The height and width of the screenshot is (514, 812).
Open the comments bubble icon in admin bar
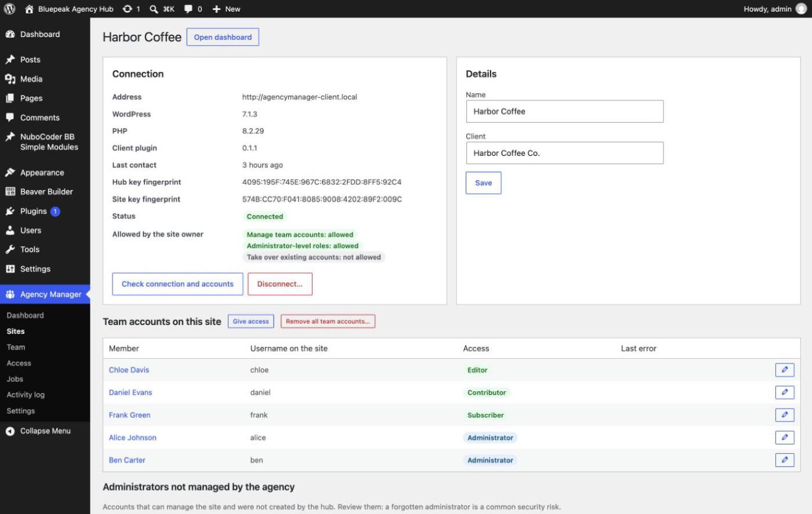tap(188, 9)
